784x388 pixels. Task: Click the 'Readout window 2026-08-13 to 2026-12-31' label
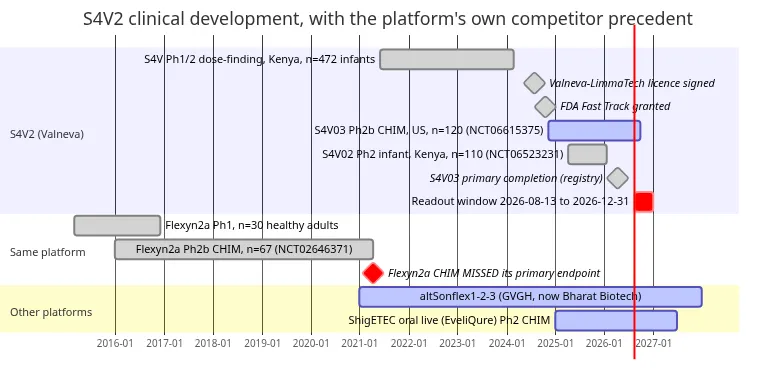[520, 202]
